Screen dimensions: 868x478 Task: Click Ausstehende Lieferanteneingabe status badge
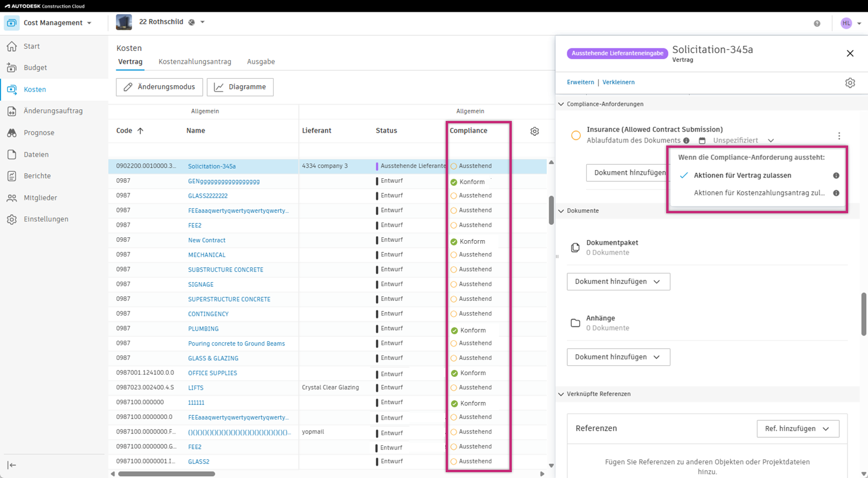617,53
